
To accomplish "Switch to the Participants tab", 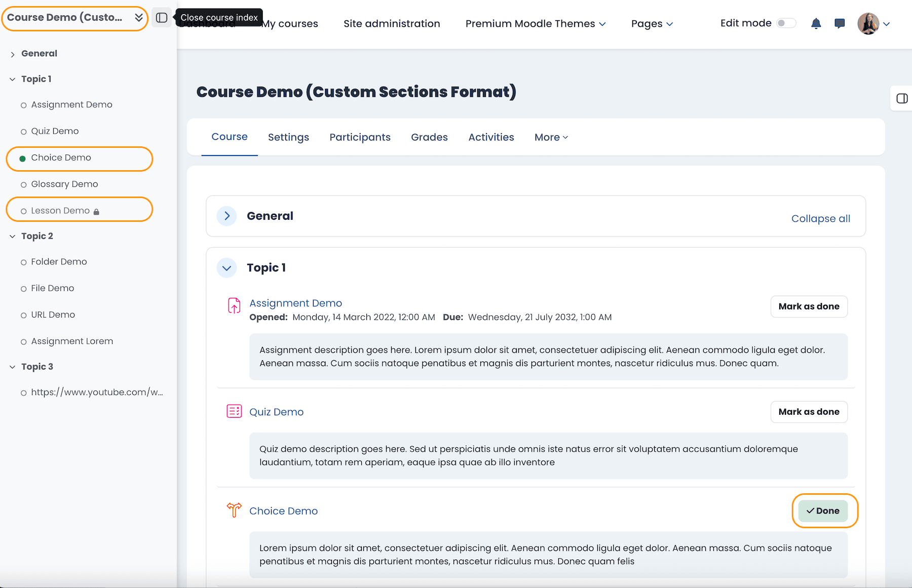I will pos(360,137).
